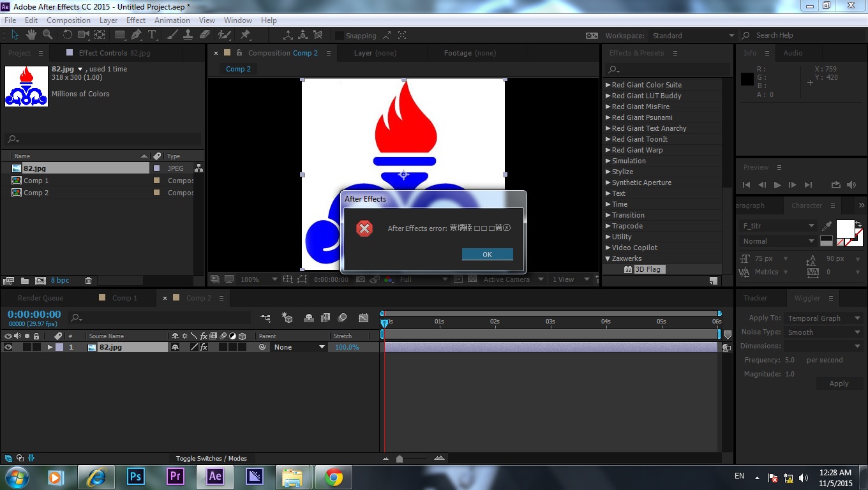Click Toggle Switches / Modes button
868x490 pixels.
tap(211, 458)
